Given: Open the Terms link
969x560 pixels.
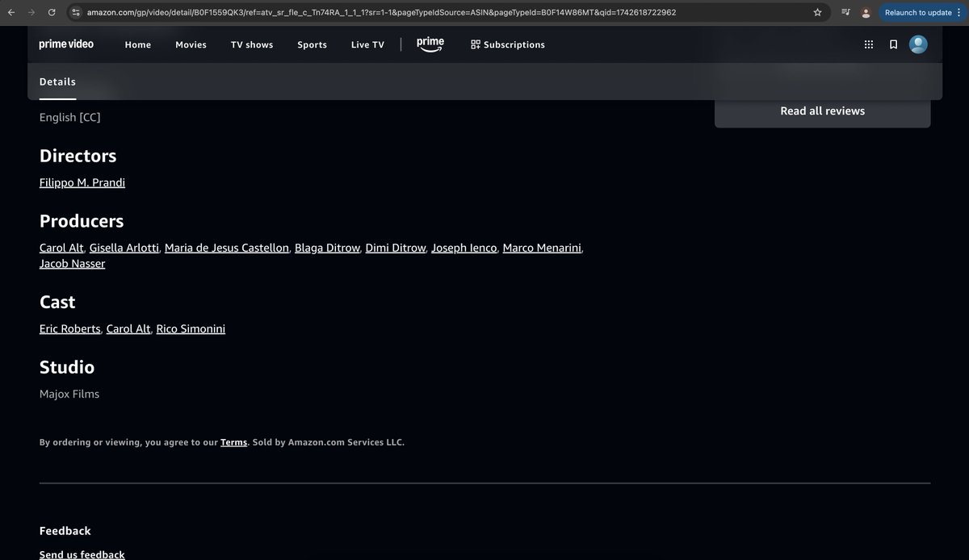Looking at the screenshot, I should tap(233, 442).
